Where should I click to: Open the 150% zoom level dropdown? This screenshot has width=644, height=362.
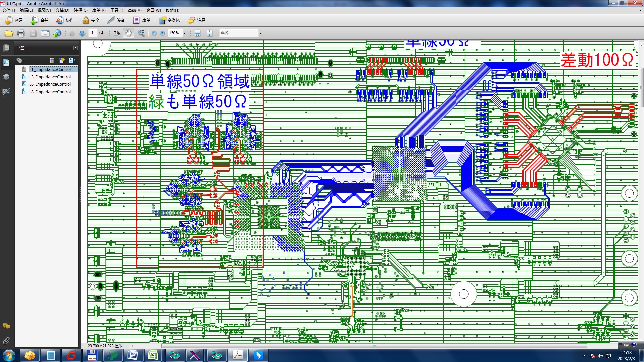pyautogui.click(x=185, y=33)
